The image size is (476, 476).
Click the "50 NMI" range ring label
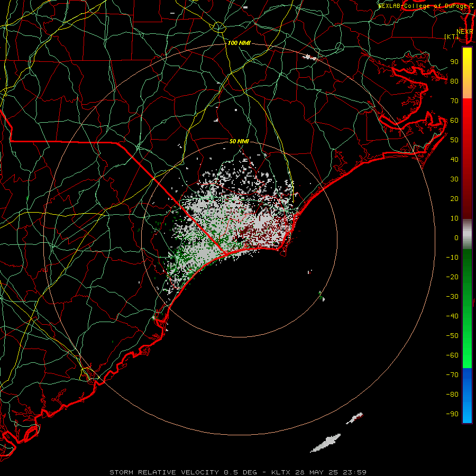click(x=239, y=141)
